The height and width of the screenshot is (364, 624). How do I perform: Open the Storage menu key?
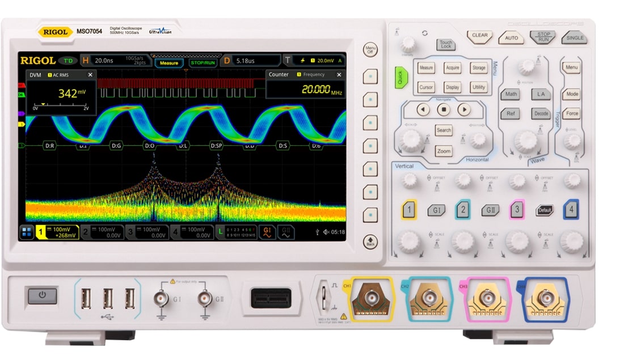pos(479,68)
